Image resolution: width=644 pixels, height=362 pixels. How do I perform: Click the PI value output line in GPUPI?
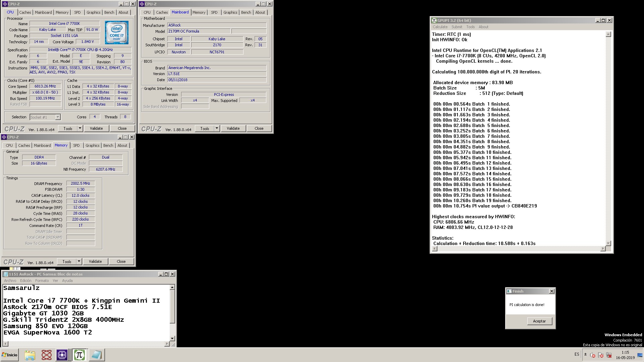[485, 206]
